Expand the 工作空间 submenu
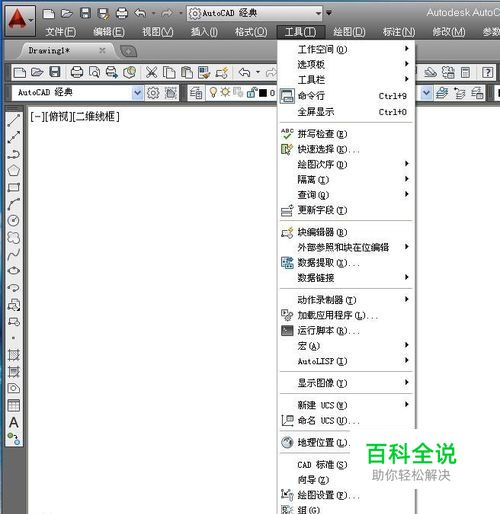Image resolution: width=500 pixels, height=514 pixels. [346, 49]
